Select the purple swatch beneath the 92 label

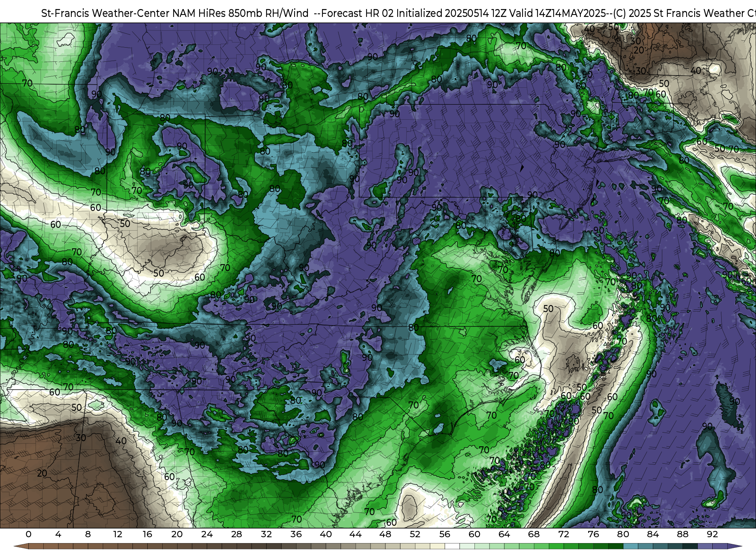[x=720, y=546]
